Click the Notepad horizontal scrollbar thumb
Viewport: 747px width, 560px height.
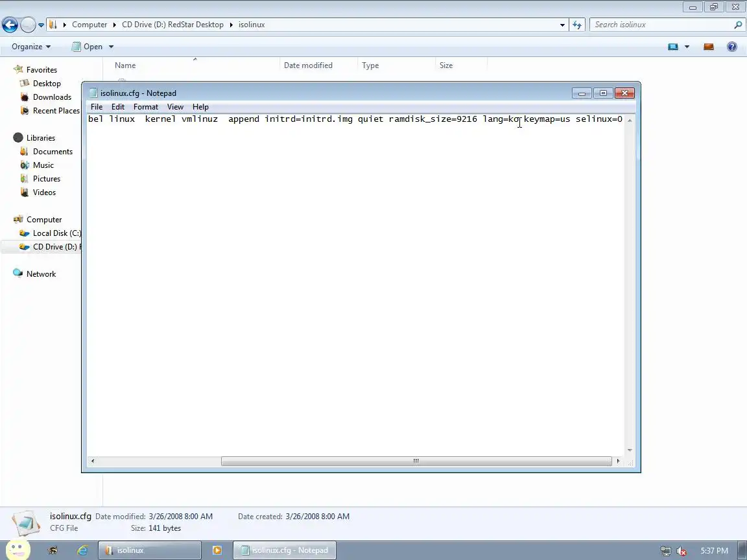pos(416,461)
